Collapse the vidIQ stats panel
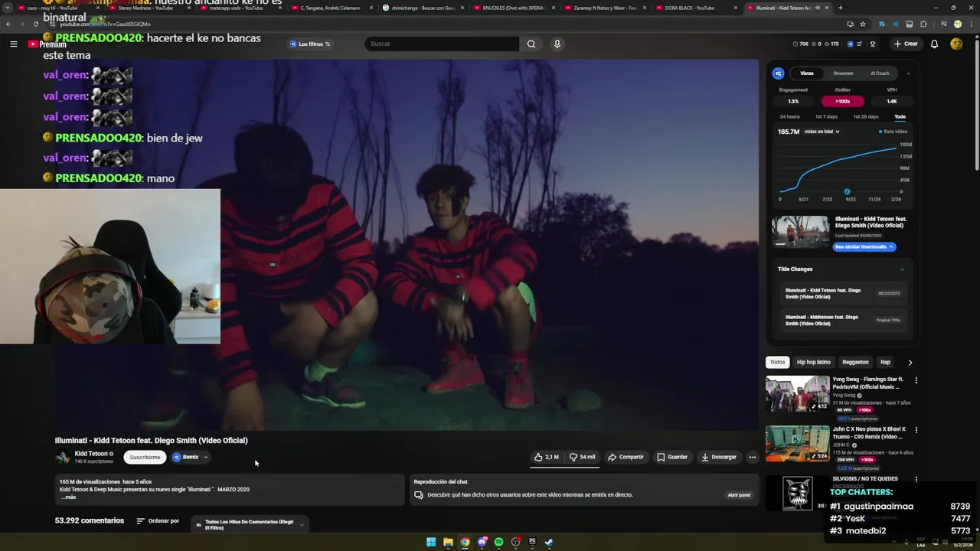980x551 pixels. point(908,73)
